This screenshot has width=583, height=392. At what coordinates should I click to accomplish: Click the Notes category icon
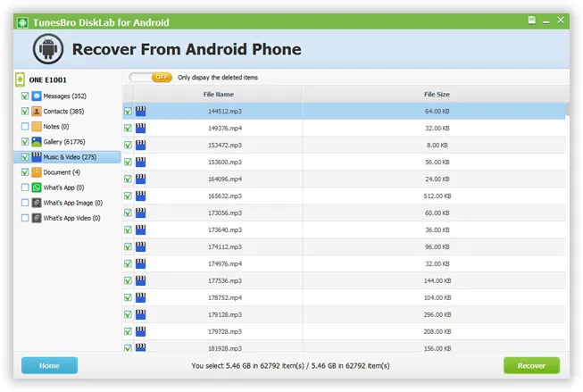coord(37,127)
